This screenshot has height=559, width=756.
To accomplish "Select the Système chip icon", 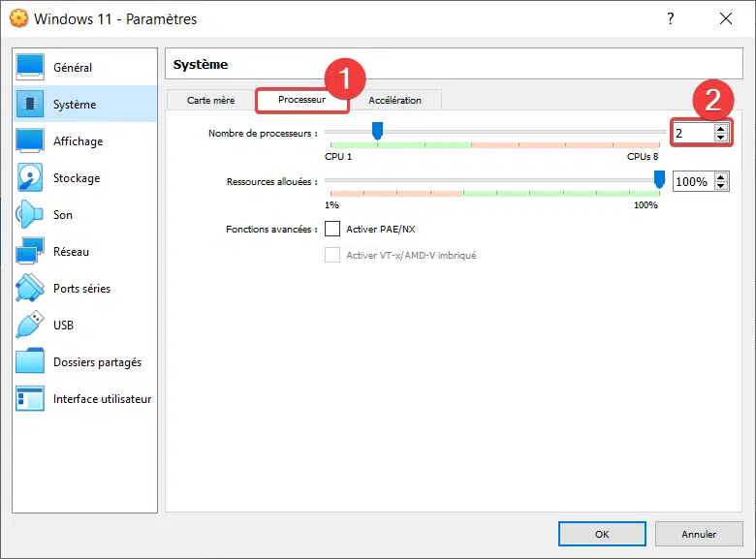I will coord(30,104).
